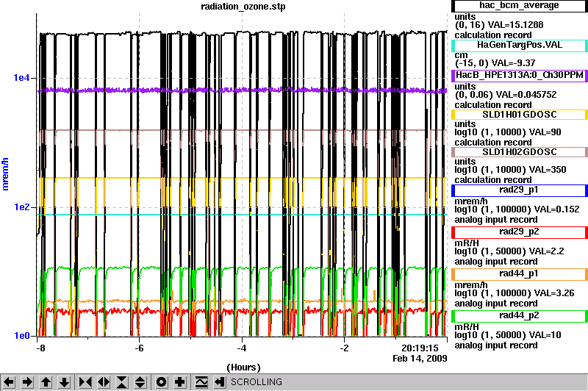The height and width of the screenshot is (391, 588).
Task: Select the rad44_p1 orange legend entry
Action: (x=520, y=274)
